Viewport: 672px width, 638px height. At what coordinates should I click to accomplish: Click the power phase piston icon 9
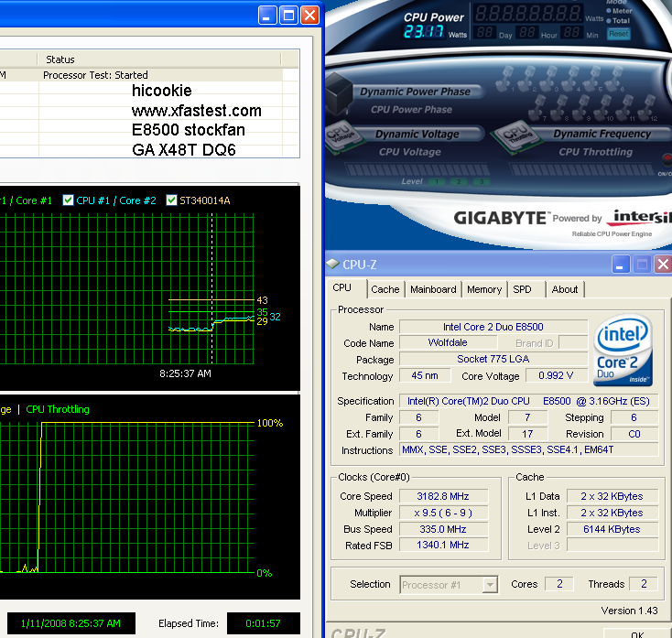click(581, 107)
